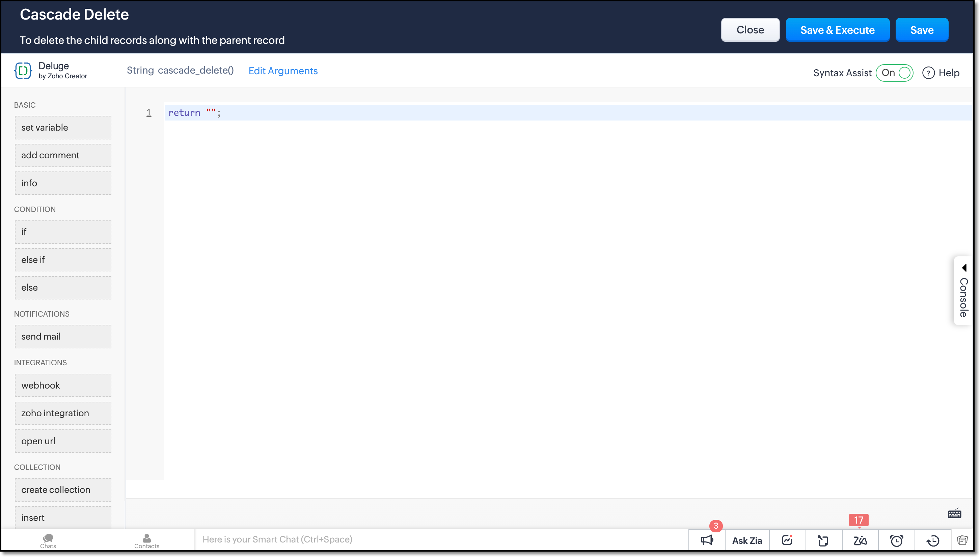
Task: Select the 'zoho integration' block
Action: click(x=63, y=413)
